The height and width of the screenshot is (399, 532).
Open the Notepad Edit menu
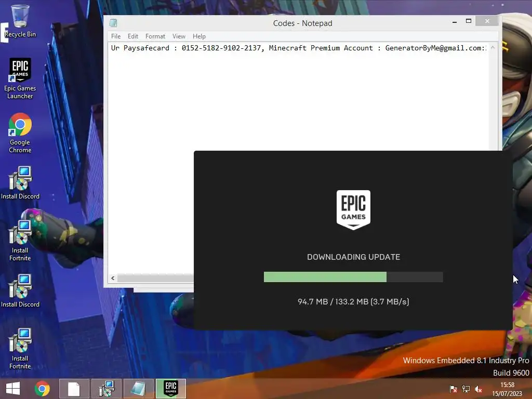pyautogui.click(x=132, y=36)
